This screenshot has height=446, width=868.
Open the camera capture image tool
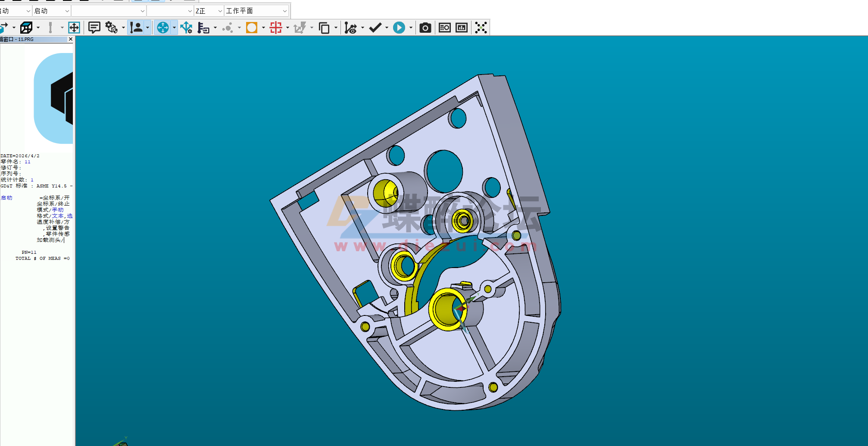coord(425,27)
